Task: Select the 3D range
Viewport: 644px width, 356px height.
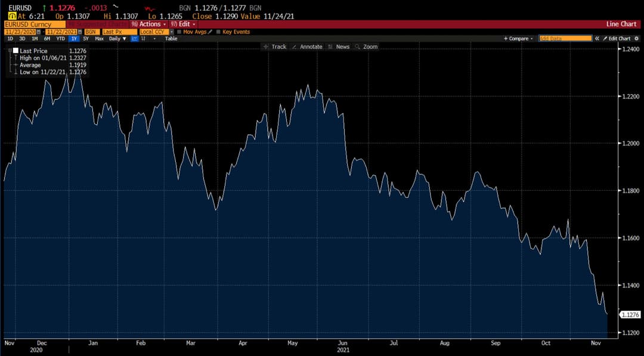Action: [22, 39]
